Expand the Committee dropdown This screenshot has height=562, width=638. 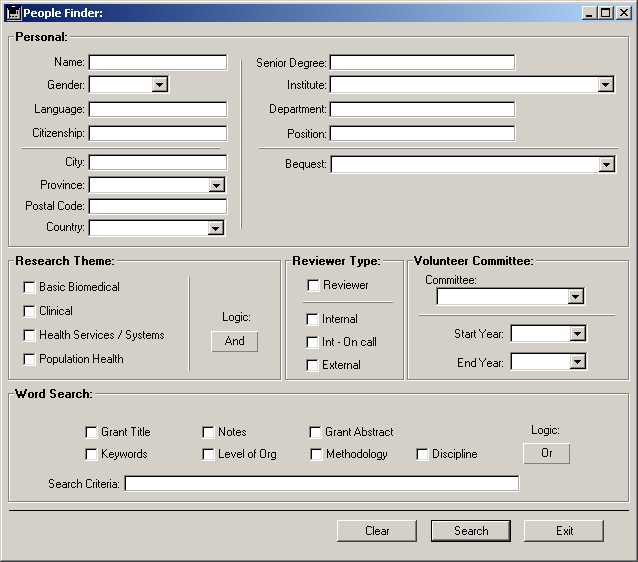pyautogui.click(x=575, y=297)
